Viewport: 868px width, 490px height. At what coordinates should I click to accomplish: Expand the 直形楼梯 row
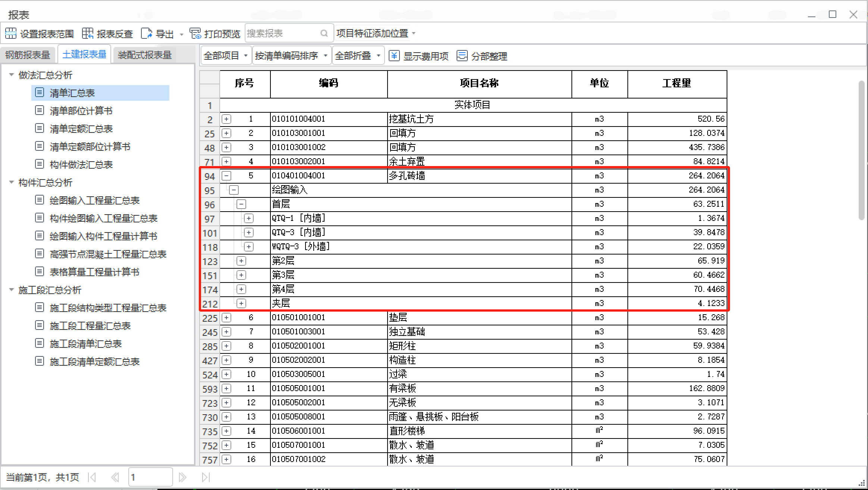226,431
